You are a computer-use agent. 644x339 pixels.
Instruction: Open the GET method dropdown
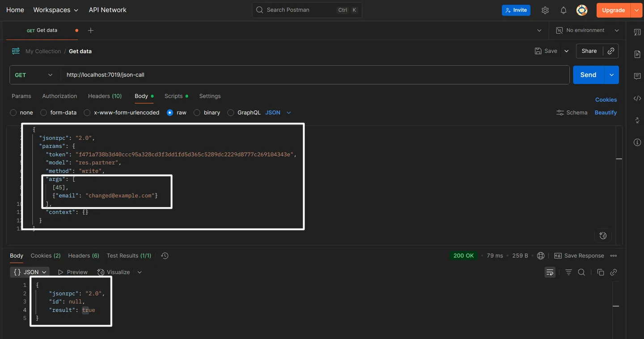[x=34, y=75]
